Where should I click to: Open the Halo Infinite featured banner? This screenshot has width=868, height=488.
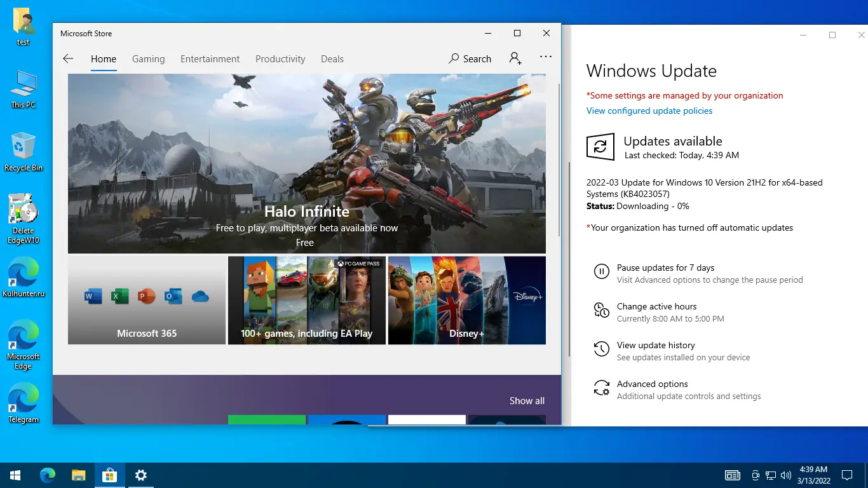pos(307,164)
